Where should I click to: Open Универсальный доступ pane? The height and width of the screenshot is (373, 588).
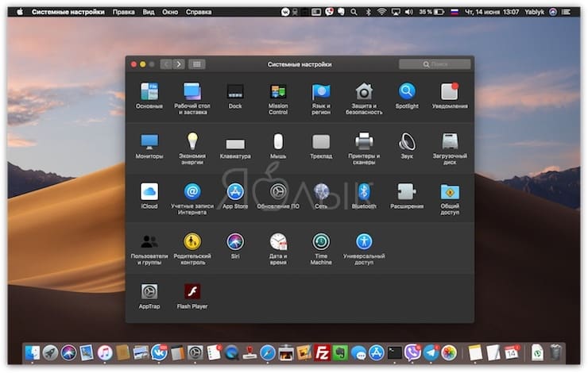[364, 249]
